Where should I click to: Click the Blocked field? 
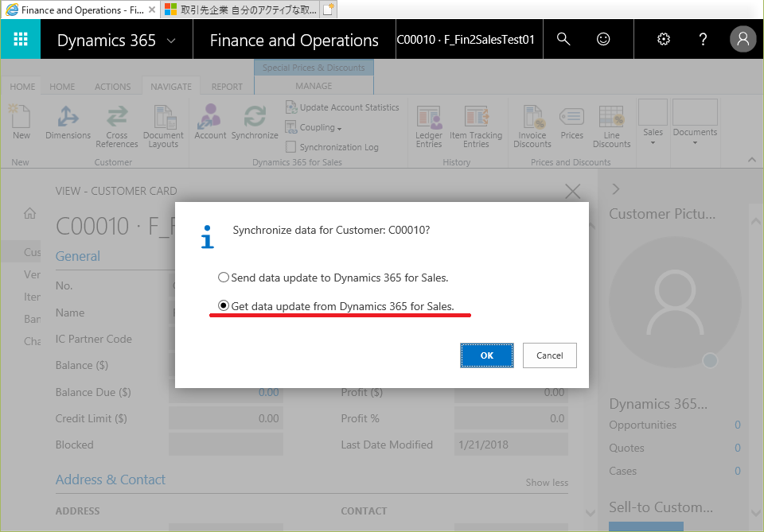(225, 445)
